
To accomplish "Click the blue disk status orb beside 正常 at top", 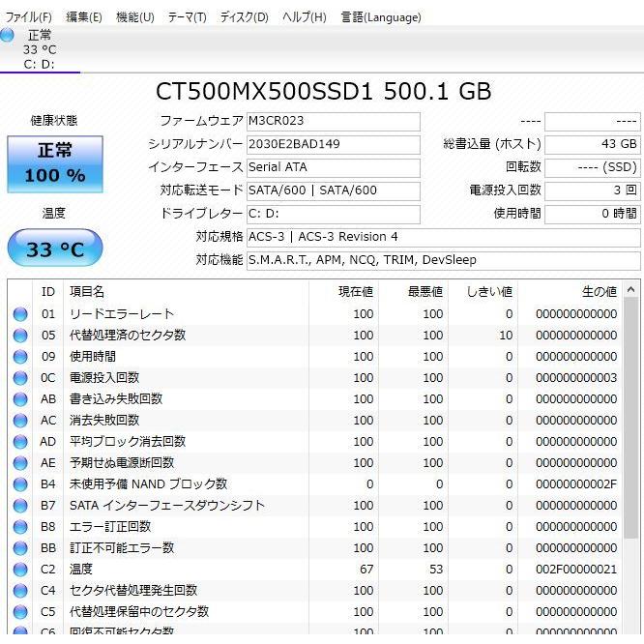I will tap(7, 36).
